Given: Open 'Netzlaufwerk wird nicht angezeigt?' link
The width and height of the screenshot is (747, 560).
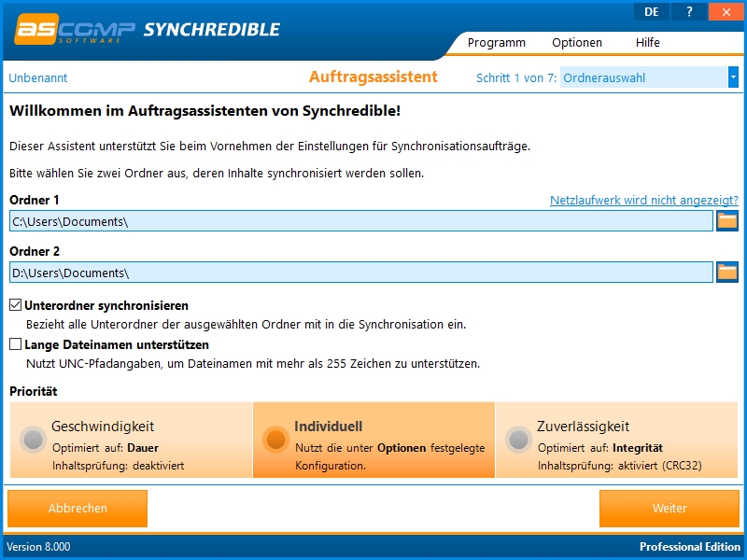Looking at the screenshot, I should click(x=644, y=200).
